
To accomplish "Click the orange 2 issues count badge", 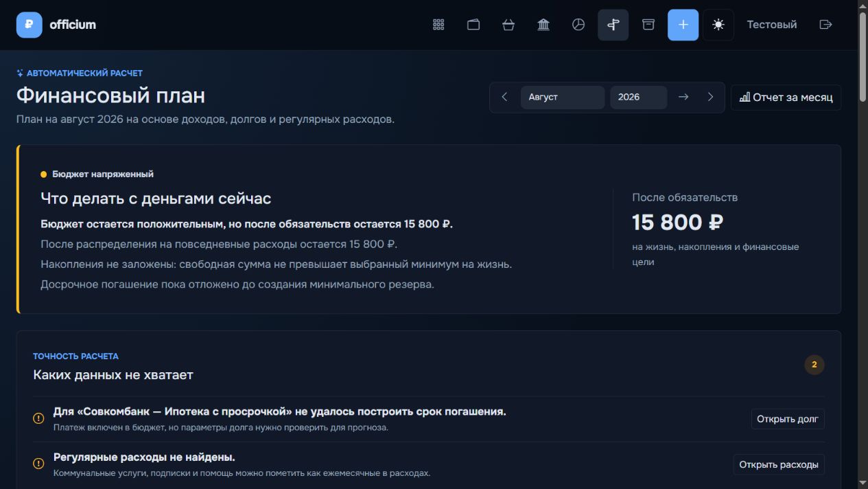I will 814,365.
